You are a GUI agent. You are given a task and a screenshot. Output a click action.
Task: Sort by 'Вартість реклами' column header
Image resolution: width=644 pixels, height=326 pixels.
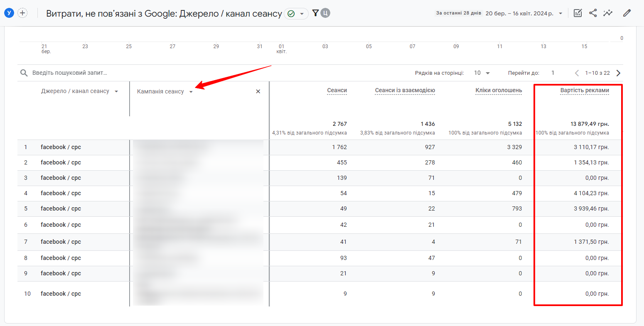pyautogui.click(x=585, y=91)
